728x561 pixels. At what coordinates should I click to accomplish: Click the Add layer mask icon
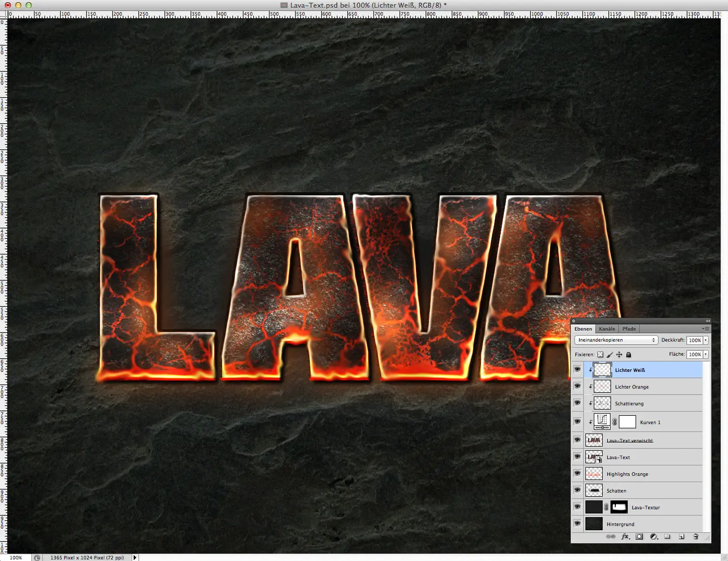[x=639, y=536]
